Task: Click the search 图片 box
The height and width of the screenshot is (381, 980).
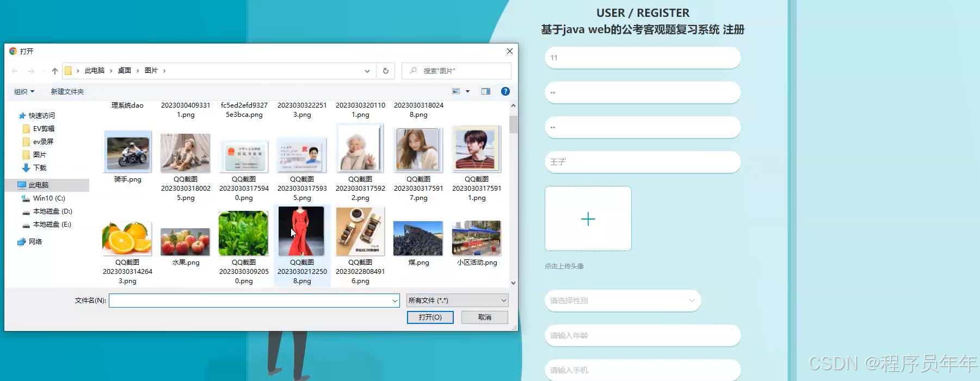Action: [x=456, y=71]
